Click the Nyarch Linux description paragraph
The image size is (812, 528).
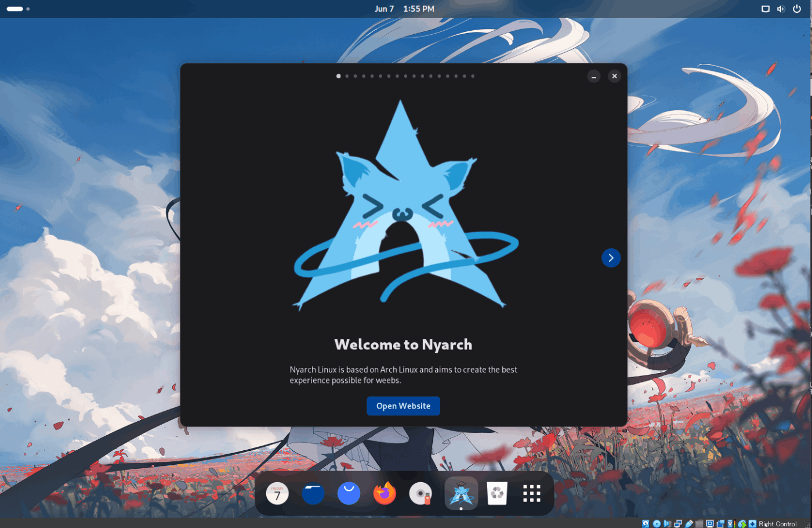tap(403, 375)
